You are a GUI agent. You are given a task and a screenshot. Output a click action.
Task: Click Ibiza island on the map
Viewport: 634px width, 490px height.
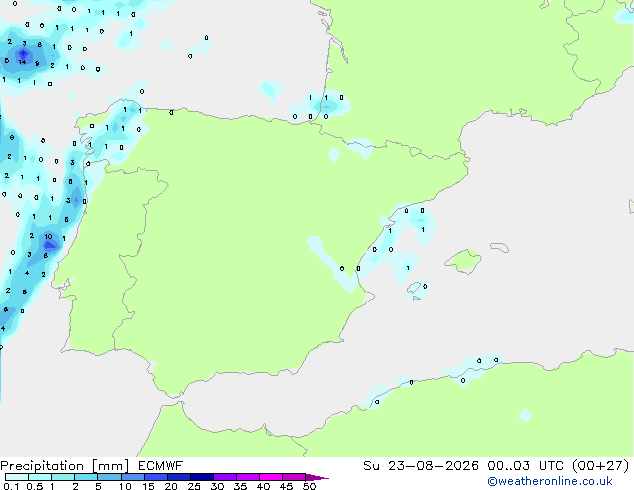pyautogui.click(x=415, y=291)
